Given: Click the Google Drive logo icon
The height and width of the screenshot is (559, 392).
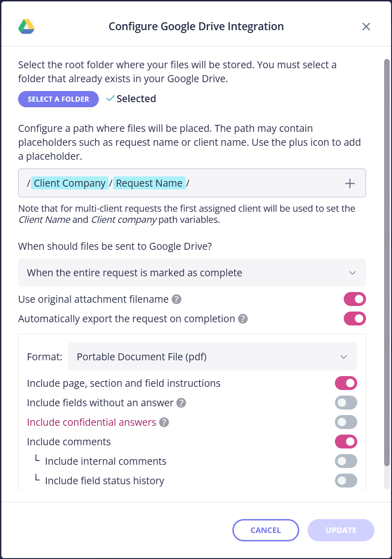Looking at the screenshot, I should click(26, 26).
